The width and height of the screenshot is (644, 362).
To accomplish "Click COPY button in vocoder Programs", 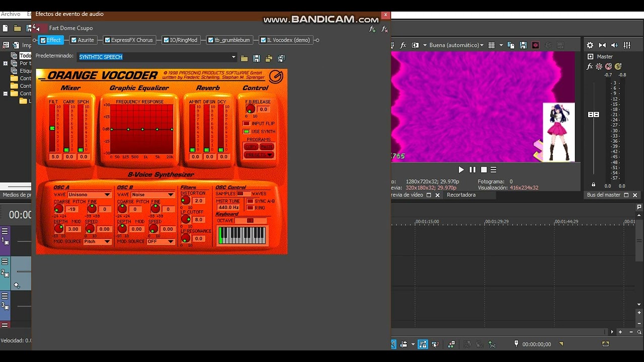I will pos(251,147).
